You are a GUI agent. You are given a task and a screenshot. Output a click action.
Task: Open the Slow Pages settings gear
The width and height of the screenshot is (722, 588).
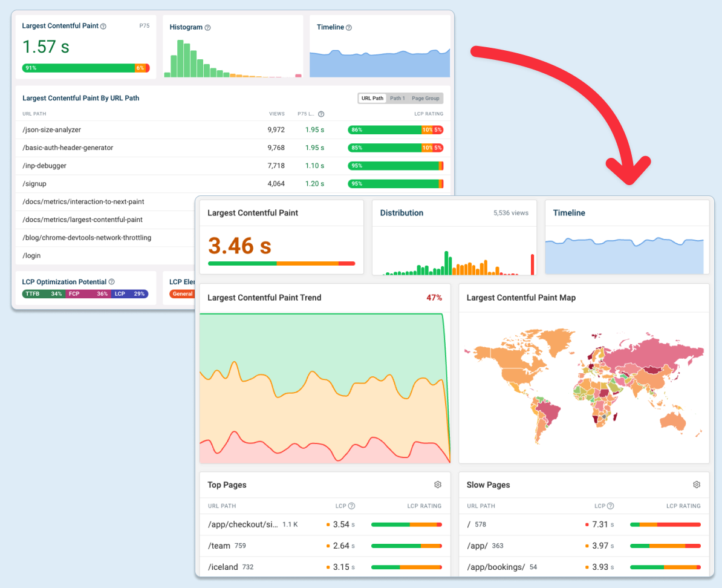[696, 484]
